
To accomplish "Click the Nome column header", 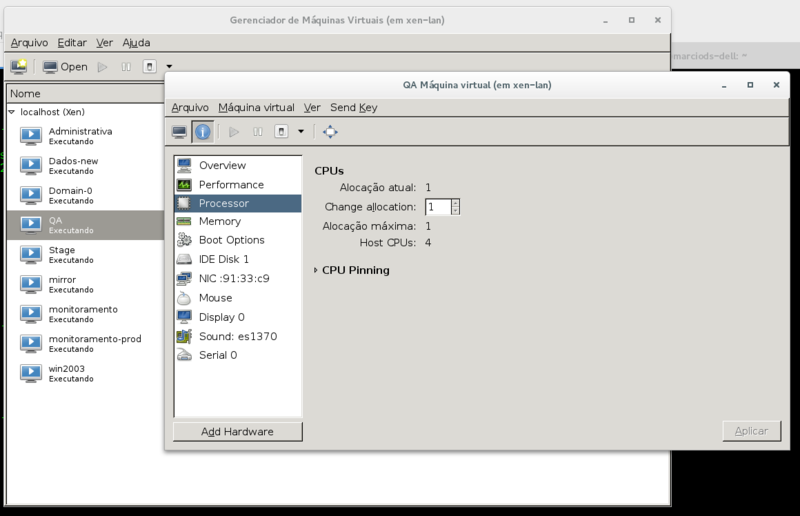I will coord(85,93).
